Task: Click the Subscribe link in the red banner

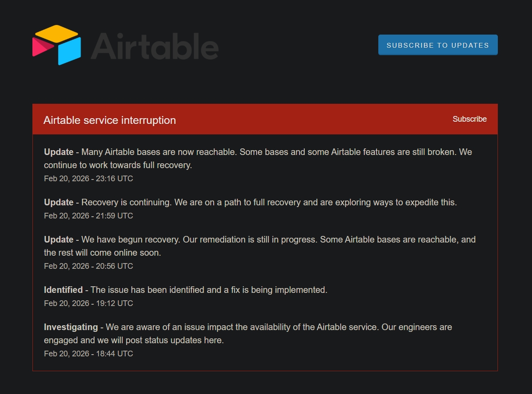Action: coord(469,119)
